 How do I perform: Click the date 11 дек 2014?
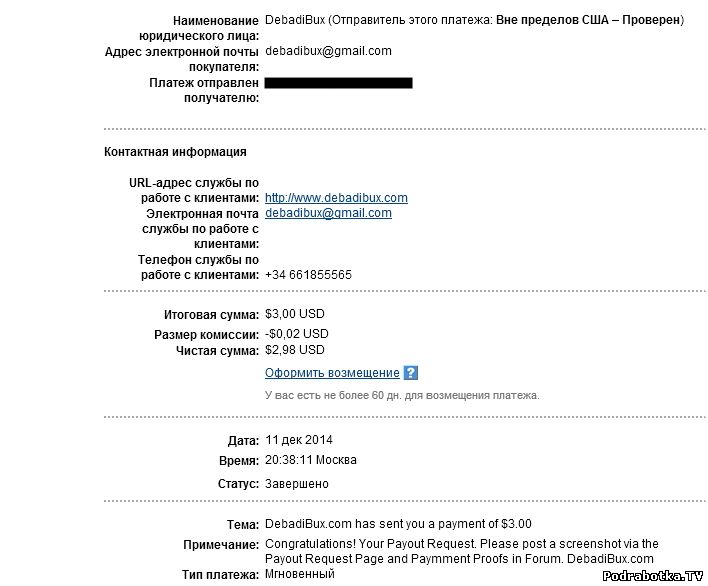299,440
